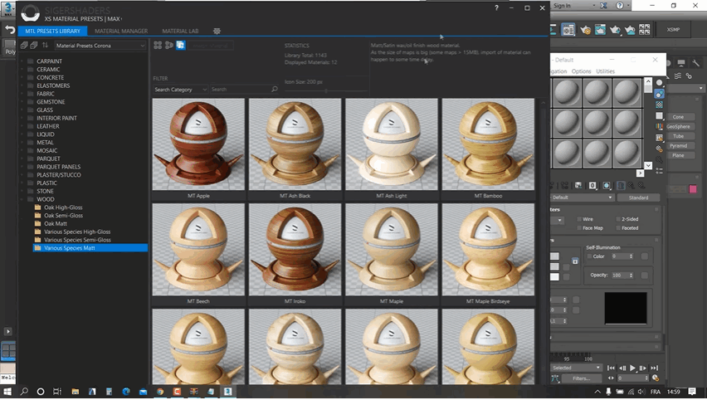Go to the end frame of the animation
707x400 pixels.
(654, 368)
